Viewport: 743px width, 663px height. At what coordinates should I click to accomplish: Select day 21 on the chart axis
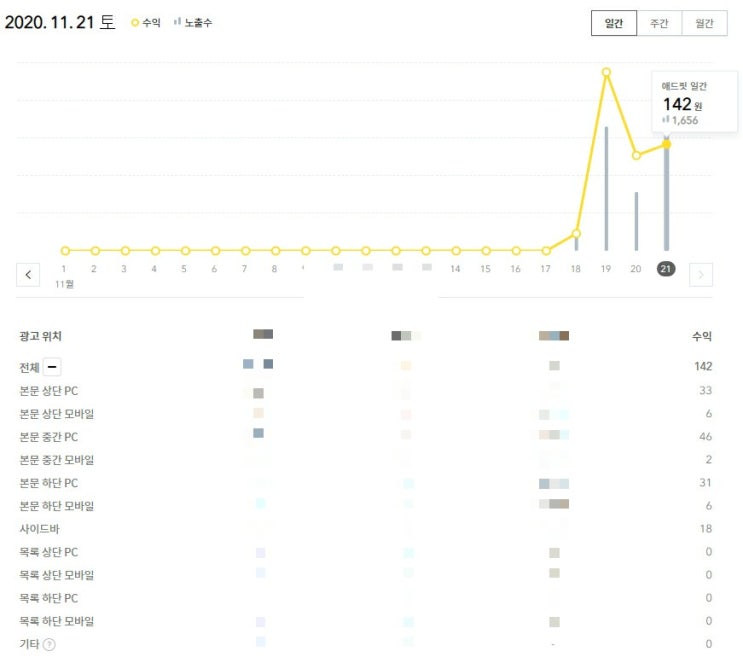click(666, 269)
